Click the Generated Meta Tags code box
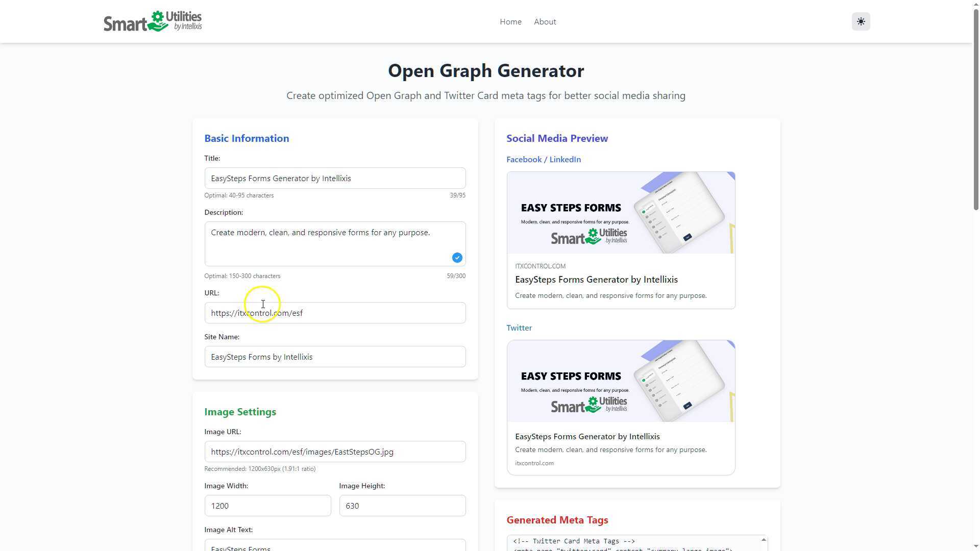This screenshot has width=980, height=551. [633, 543]
